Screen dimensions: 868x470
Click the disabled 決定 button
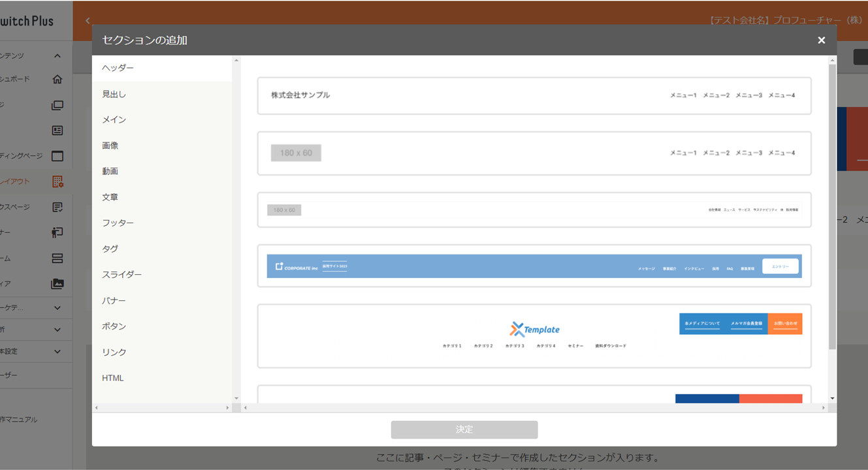click(x=464, y=429)
